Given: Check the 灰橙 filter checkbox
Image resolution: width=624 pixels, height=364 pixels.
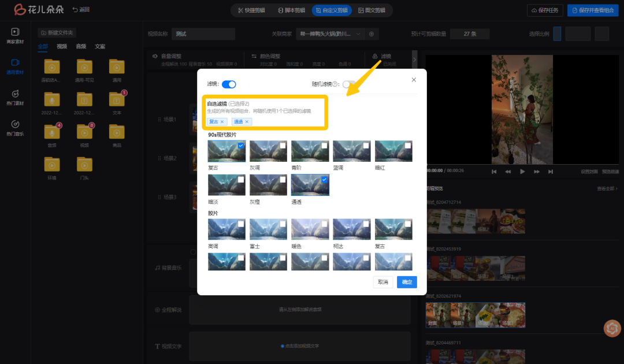Looking at the screenshot, I should [x=283, y=180].
